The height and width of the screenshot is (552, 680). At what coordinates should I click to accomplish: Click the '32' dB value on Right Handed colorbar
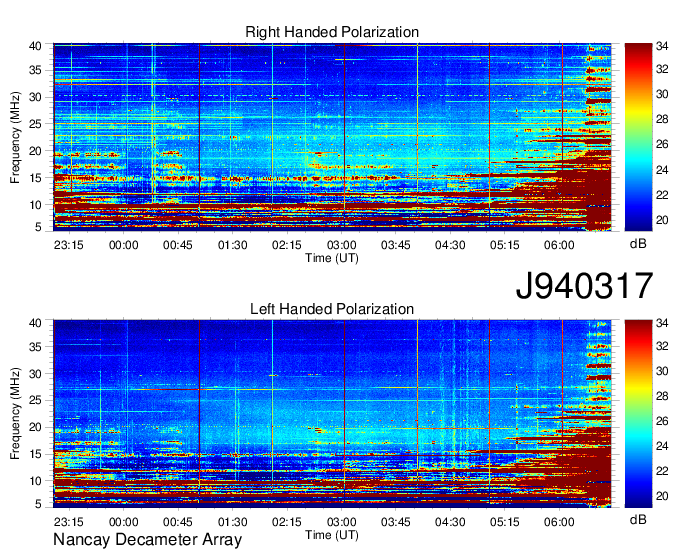coord(662,69)
